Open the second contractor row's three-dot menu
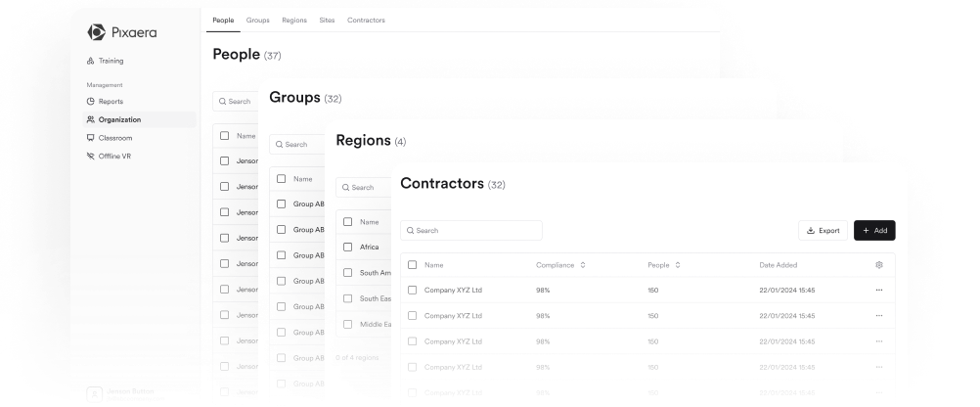This screenshot has height=407, width=980. coord(878,316)
